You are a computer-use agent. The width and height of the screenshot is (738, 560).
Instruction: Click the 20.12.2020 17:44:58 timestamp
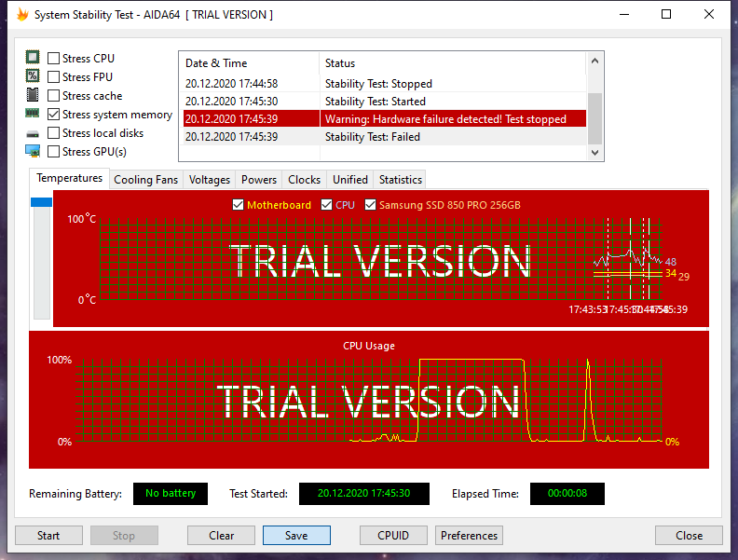point(232,84)
